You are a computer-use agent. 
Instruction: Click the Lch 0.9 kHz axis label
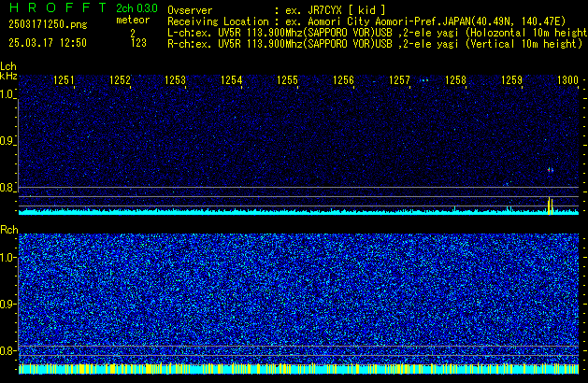tap(7, 141)
